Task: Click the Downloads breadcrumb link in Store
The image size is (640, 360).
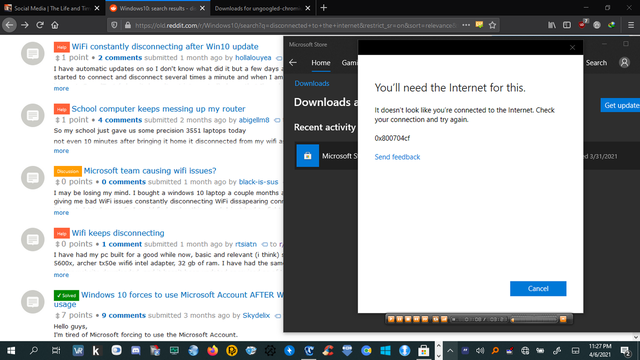Action: pyautogui.click(x=312, y=83)
